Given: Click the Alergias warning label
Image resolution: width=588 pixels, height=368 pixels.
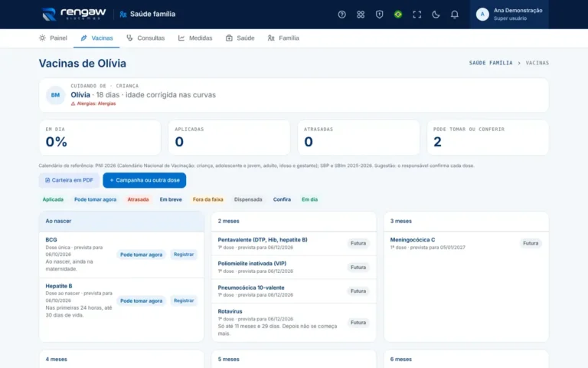Looking at the screenshot, I should click(x=93, y=103).
